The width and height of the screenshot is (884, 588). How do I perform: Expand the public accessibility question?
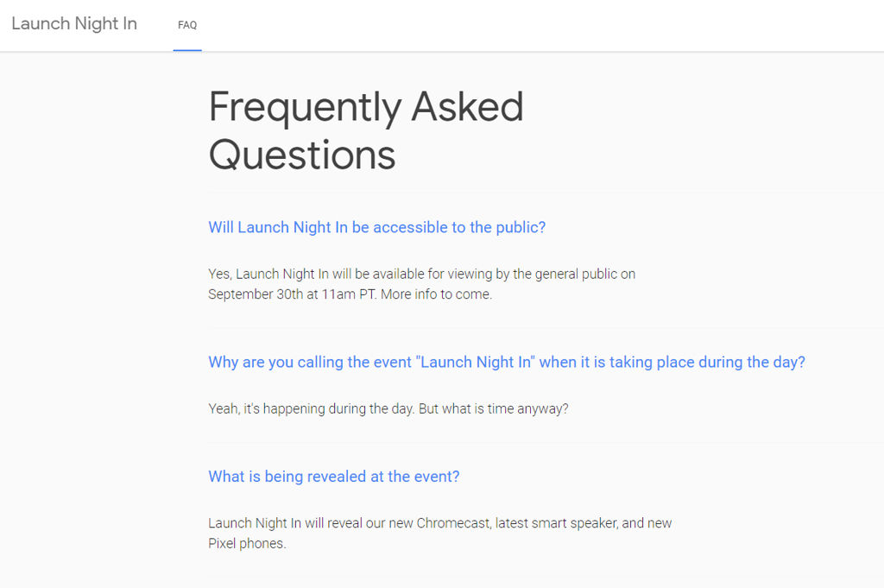pyautogui.click(x=376, y=227)
